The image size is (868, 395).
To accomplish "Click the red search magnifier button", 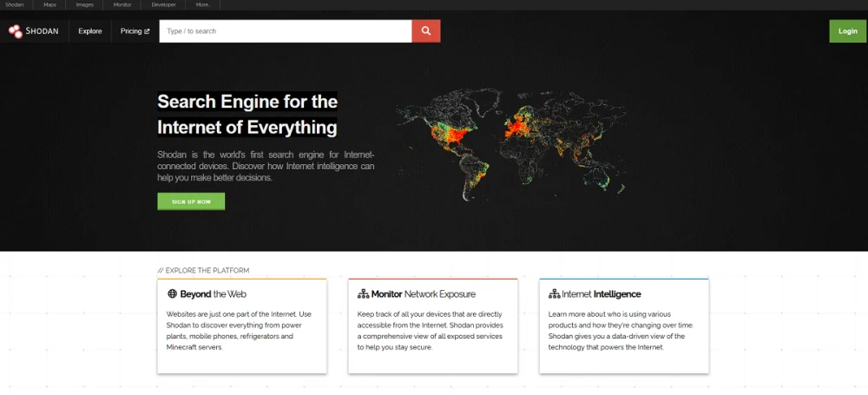I will pyautogui.click(x=425, y=31).
